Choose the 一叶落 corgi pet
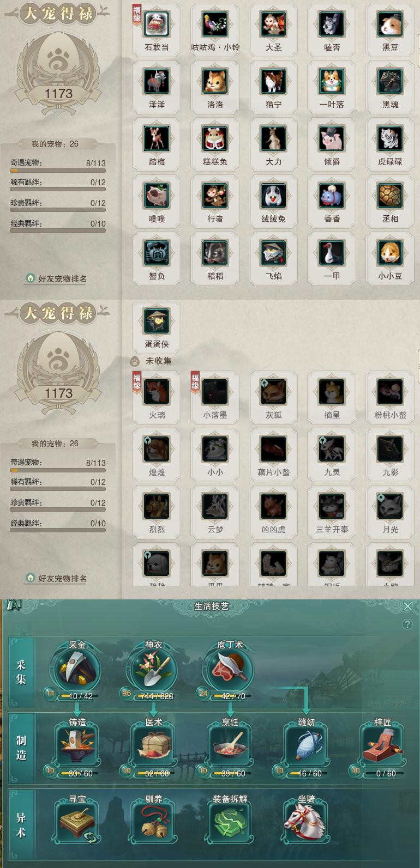Screen dimensions: 420x868 click(x=332, y=82)
